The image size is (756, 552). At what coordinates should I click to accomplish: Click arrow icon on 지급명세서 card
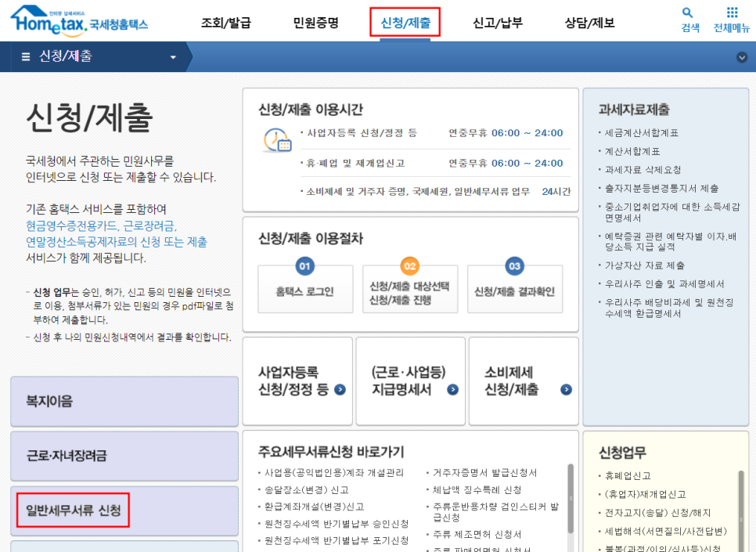point(452,389)
